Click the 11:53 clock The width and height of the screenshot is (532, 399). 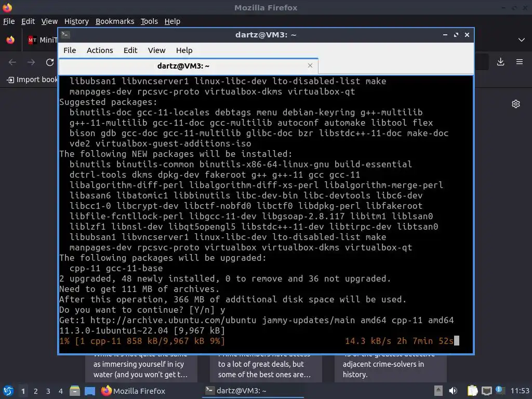click(x=520, y=391)
